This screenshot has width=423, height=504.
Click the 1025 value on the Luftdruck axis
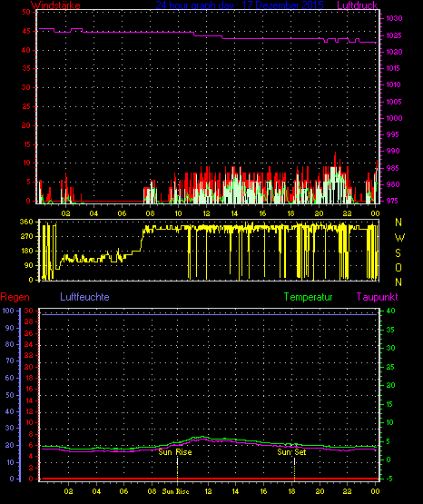(394, 35)
